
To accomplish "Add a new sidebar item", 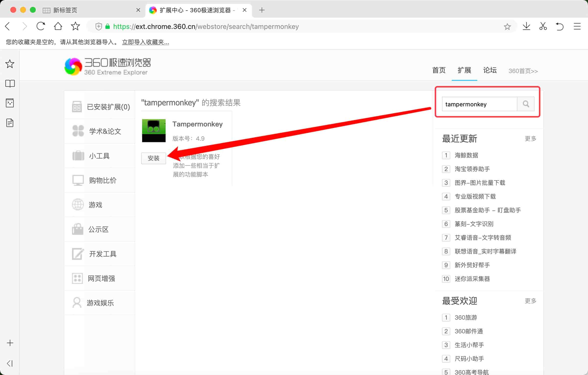I will coord(10,343).
